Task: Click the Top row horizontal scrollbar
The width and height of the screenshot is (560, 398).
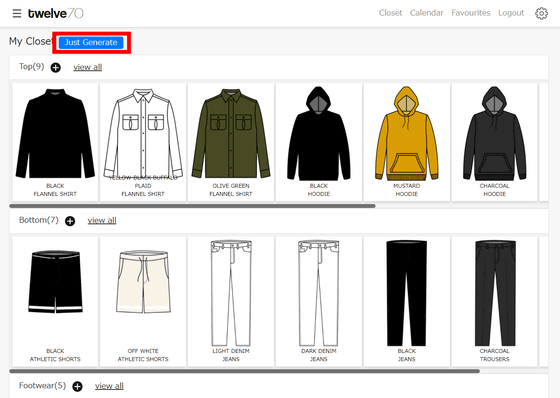Action: pos(192,206)
